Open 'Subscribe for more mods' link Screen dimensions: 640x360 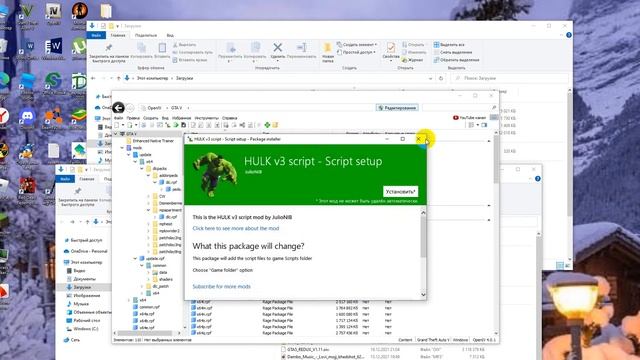tap(221, 287)
